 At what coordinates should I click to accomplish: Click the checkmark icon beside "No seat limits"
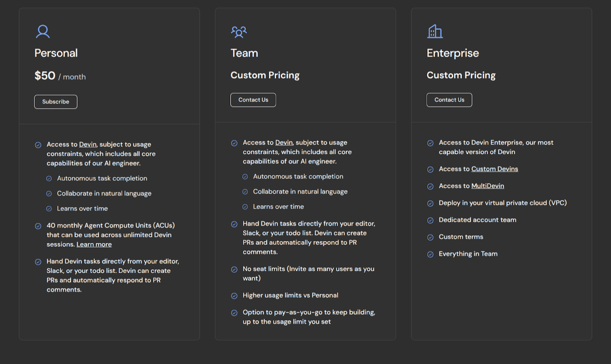coord(234,270)
